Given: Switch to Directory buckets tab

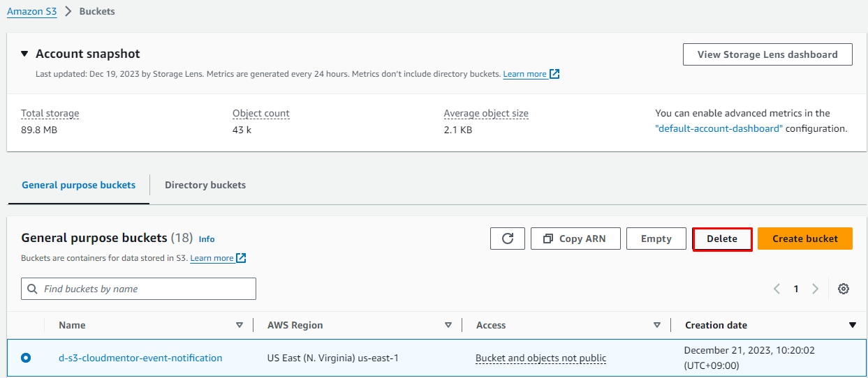Looking at the screenshot, I should click(x=205, y=185).
